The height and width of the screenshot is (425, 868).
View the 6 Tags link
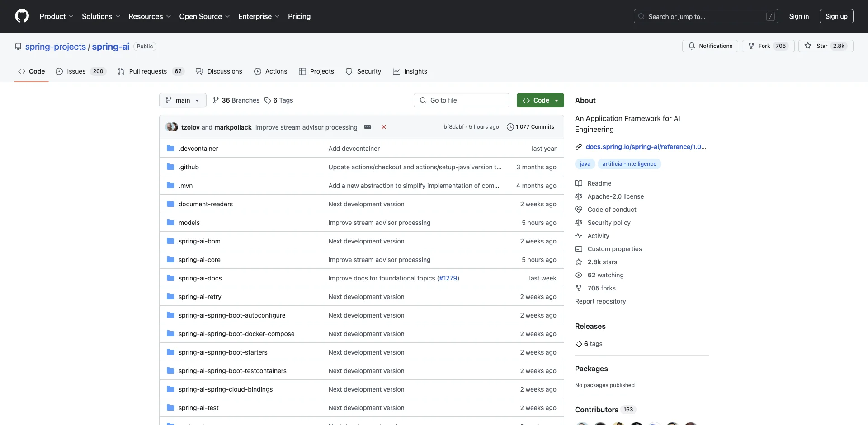[278, 100]
